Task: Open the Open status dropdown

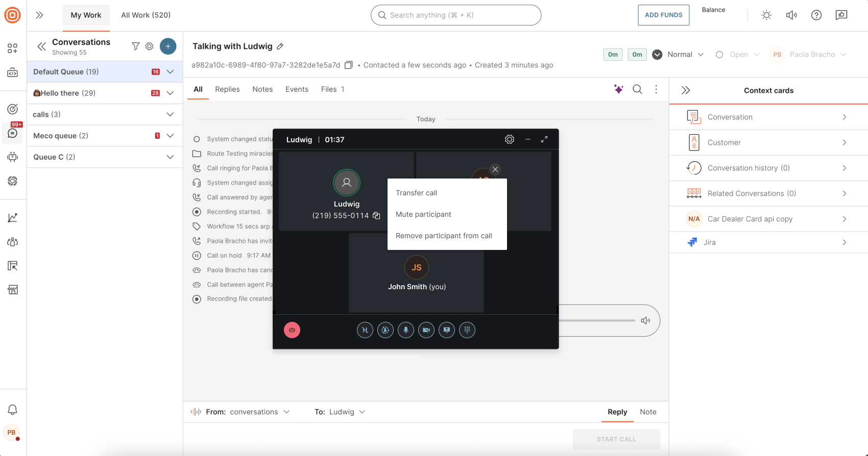Action: [738, 55]
